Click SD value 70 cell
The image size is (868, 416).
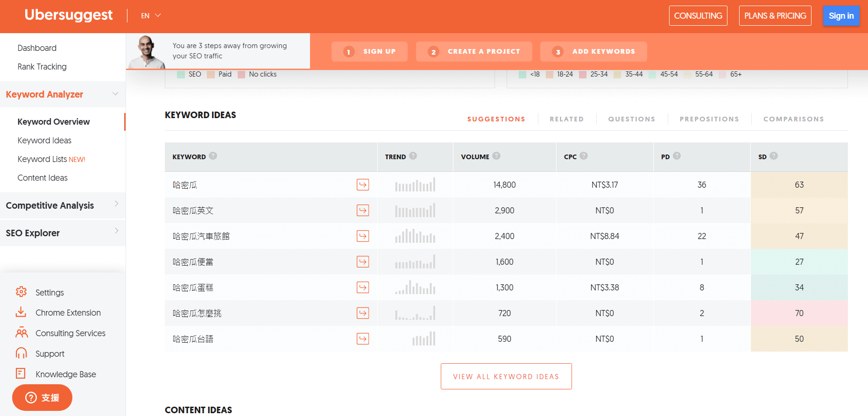pos(799,313)
